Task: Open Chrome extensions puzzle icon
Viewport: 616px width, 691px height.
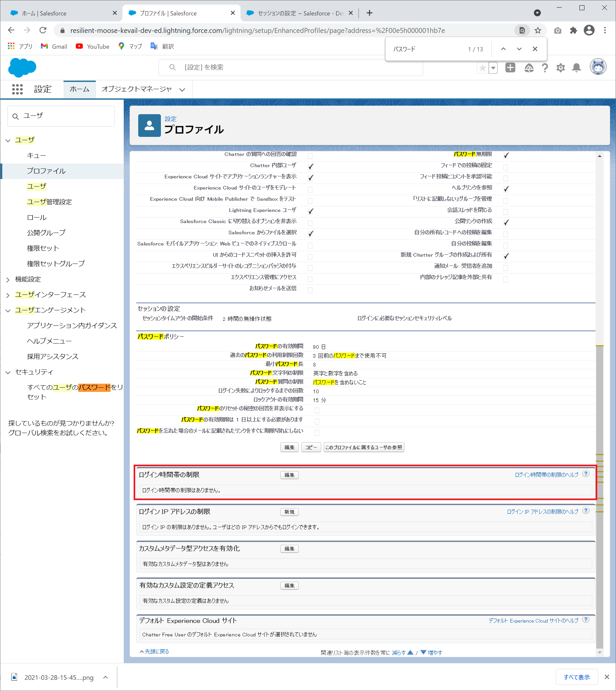Action: tap(573, 31)
